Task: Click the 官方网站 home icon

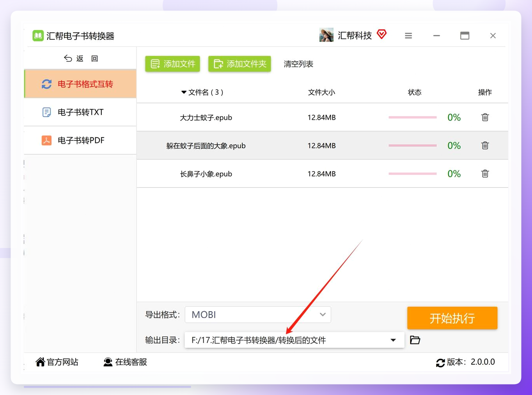Action: click(x=40, y=362)
